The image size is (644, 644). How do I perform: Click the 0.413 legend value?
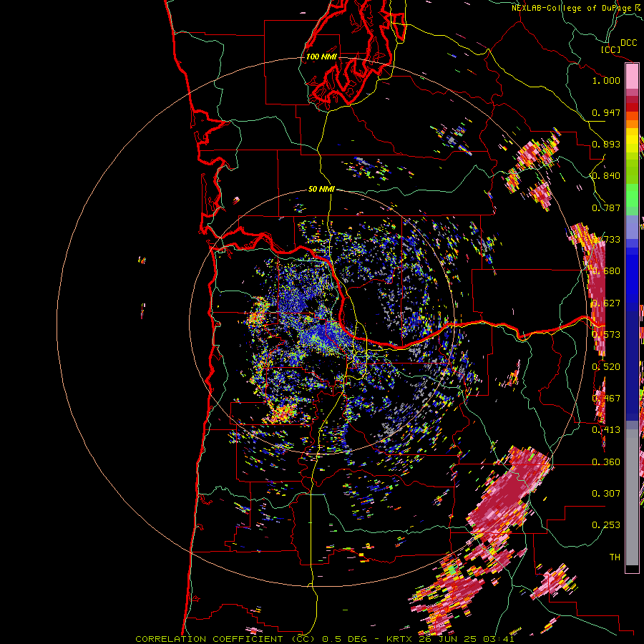click(x=606, y=430)
